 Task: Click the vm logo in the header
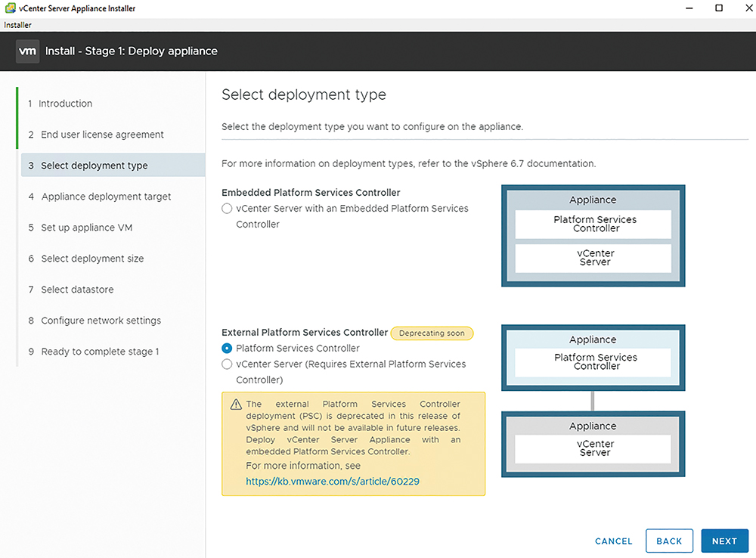point(27,51)
